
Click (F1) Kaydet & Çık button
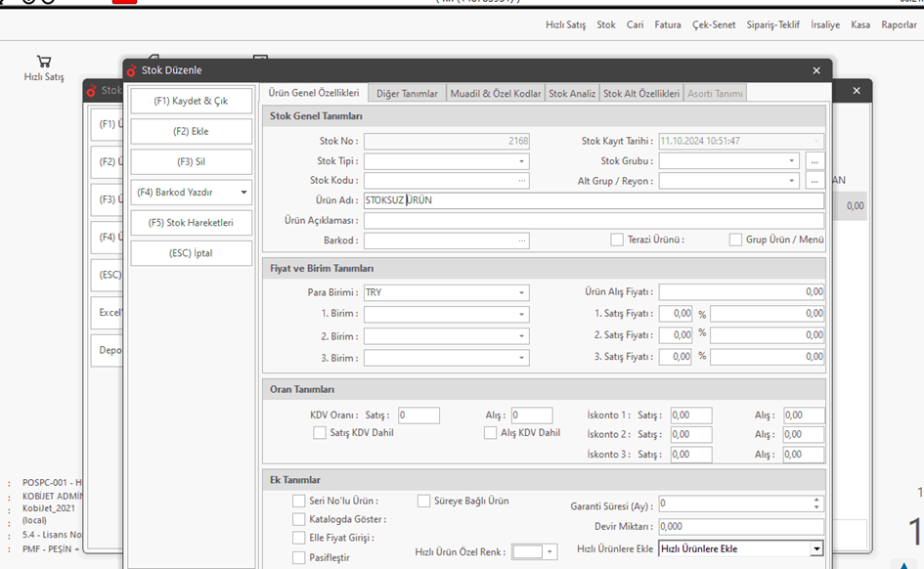tap(191, 101)
